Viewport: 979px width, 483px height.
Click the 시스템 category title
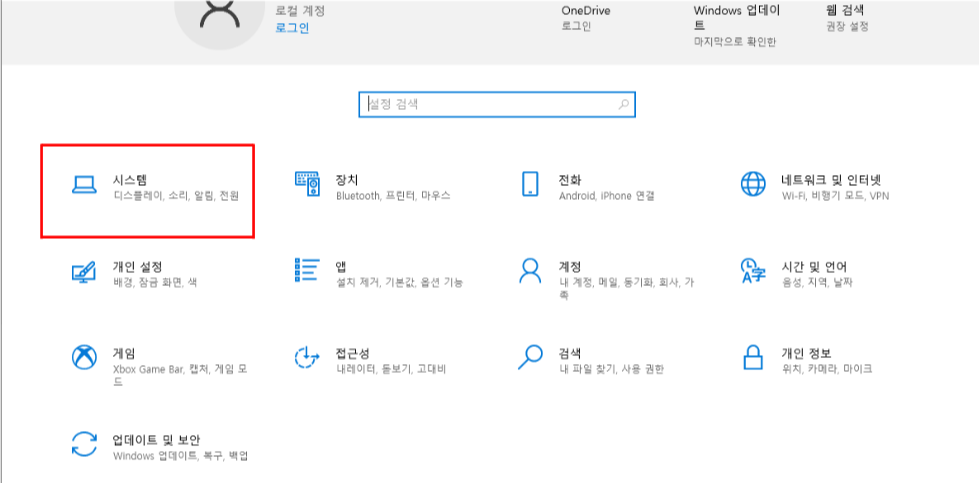click(130, 180)
